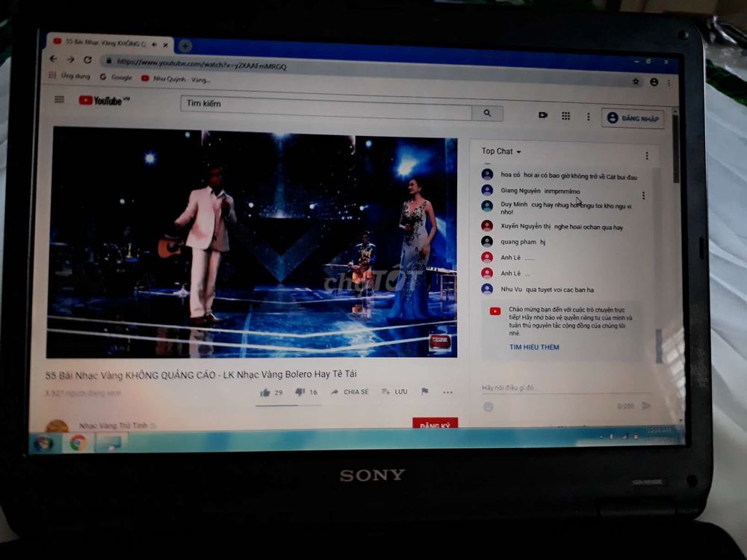Click the system tray clock
Image resolution: width=747 pixels, height=560 pixels.
click(x=660, y=435)
